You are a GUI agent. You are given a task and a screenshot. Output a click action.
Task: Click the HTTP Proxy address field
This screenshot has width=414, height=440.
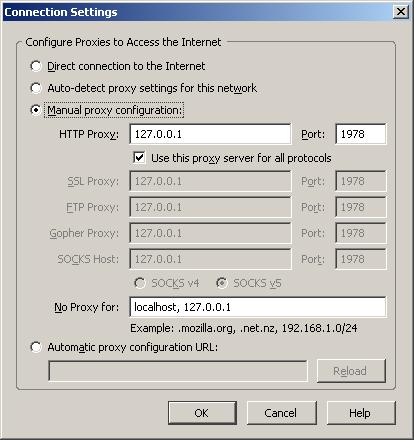(210, 134)
